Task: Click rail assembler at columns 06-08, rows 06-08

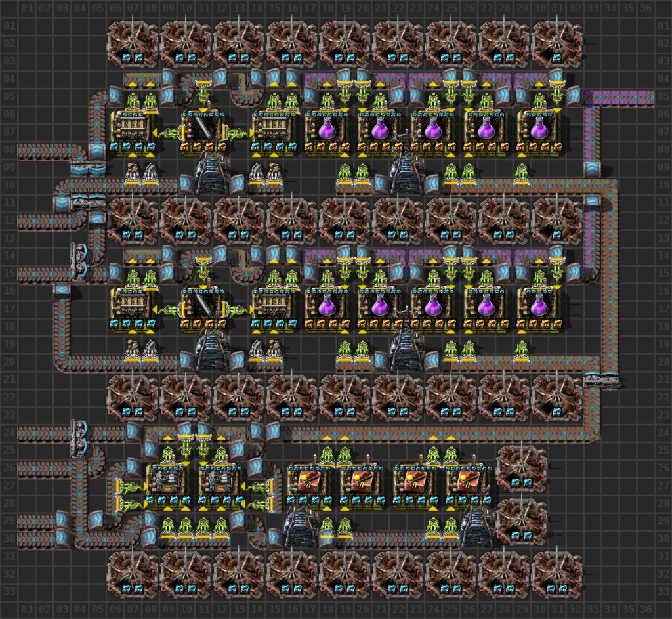Action: pyautogui.click(x=133, y=132)
